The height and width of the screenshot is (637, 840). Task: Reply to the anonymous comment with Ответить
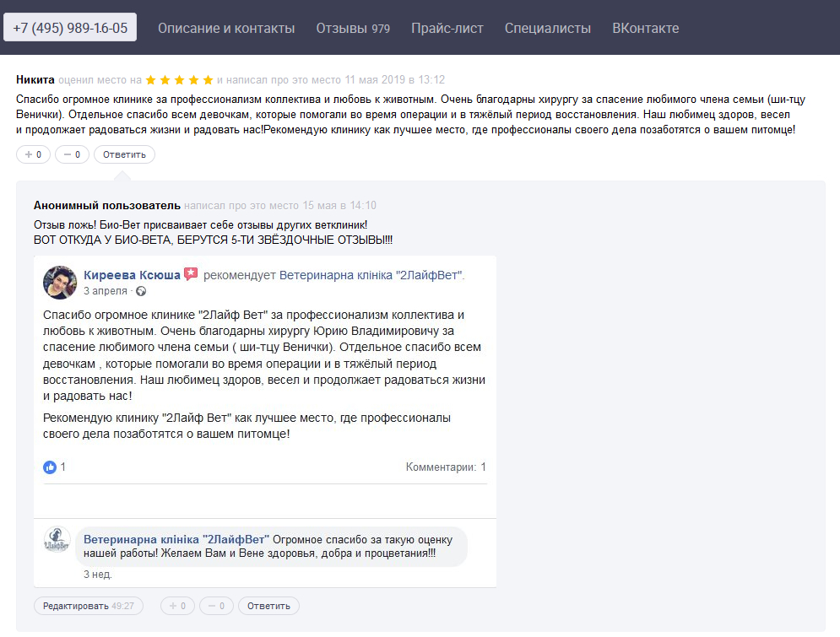tap(269, 606)
